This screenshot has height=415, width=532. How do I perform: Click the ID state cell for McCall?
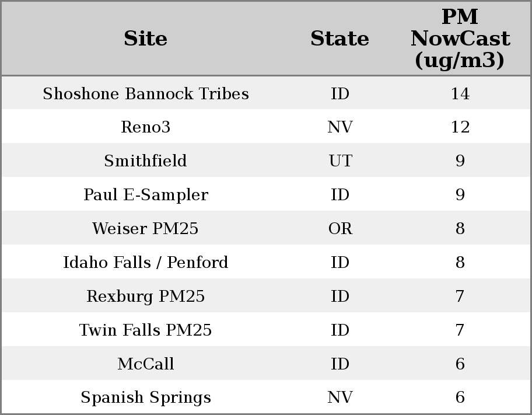coord(340,364)
